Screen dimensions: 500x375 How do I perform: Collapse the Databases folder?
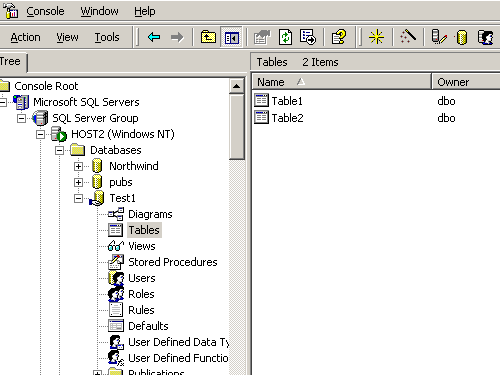tap(59, 150)
